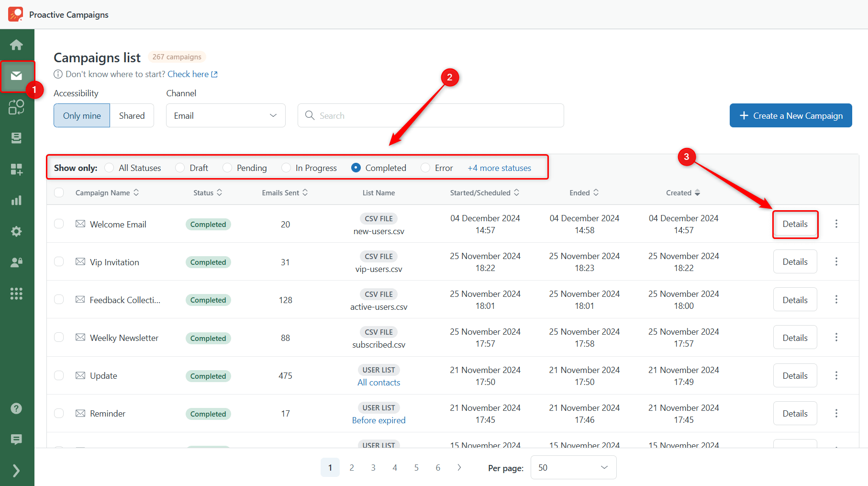This screenshot has height=486, width=868.
Task: Open Details for Feedback Collection row
Action: click(795, 300)
